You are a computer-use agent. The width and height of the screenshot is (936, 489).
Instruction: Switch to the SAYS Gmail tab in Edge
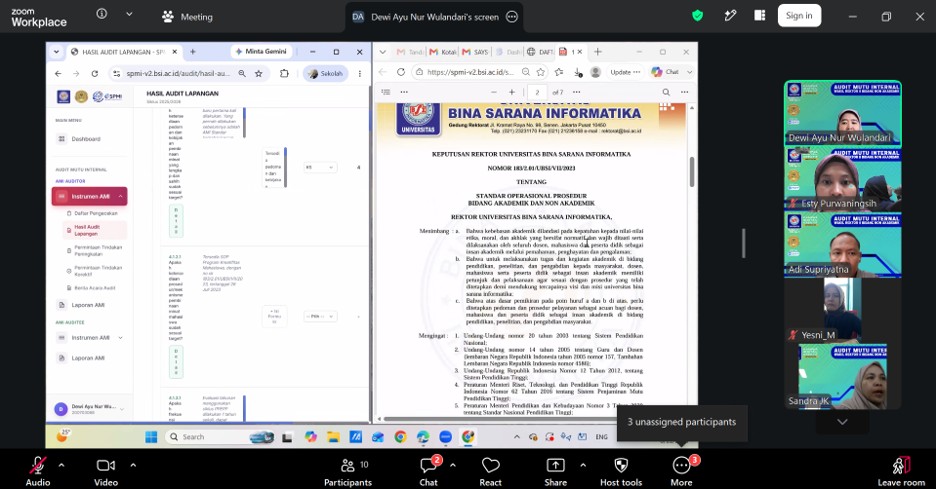pos(475,52)
